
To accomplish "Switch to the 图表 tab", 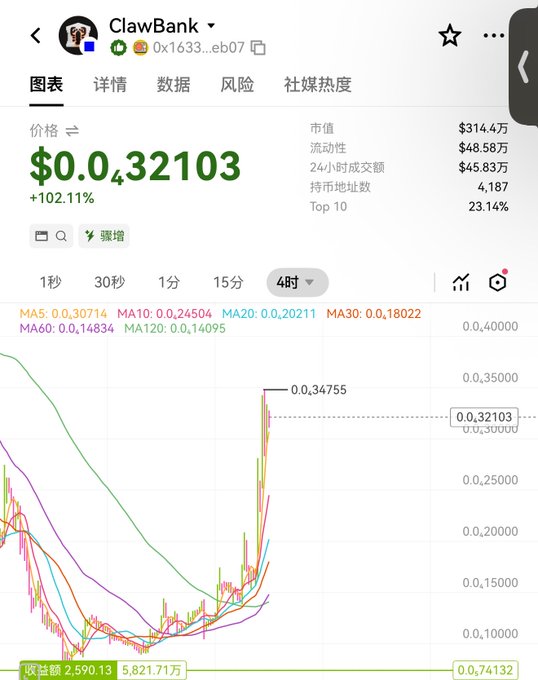I will 46,84.
